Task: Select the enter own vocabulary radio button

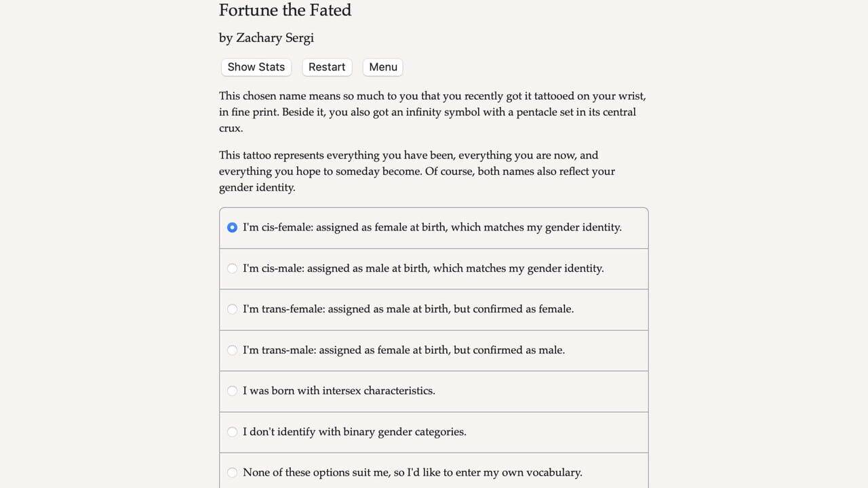Action: [232, 472]
